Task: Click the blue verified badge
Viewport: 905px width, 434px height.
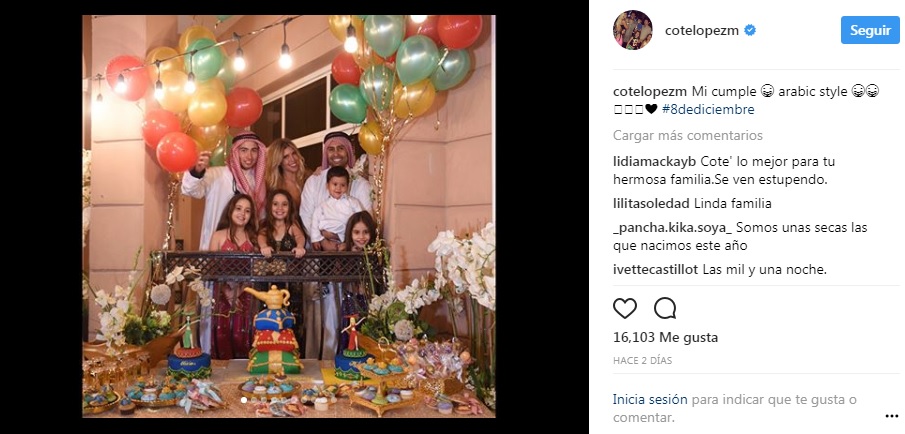Action: (x=750, y=31)
